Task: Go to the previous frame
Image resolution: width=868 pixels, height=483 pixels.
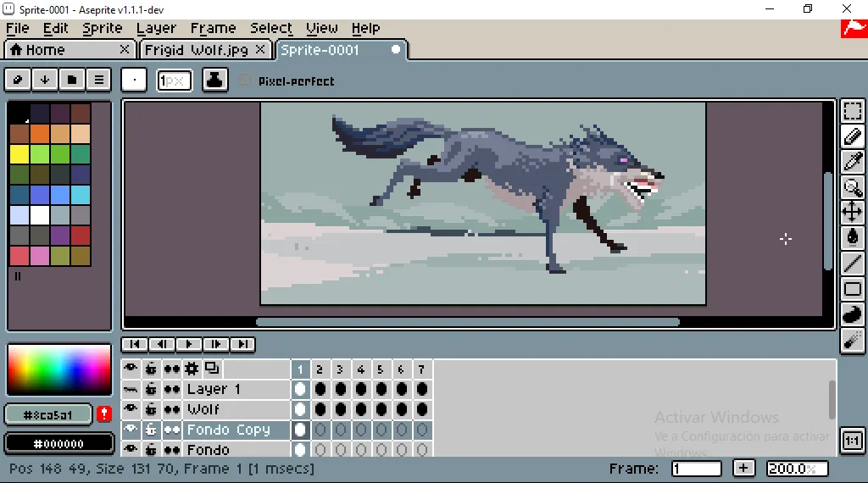Action: click(x=162, y=344)
